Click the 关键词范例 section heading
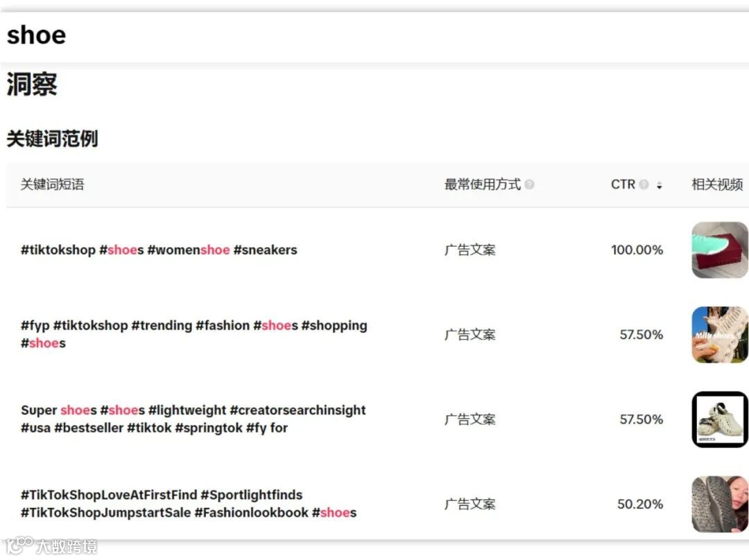The width and height of the screenshot is (749, 560). click(52, 139)
